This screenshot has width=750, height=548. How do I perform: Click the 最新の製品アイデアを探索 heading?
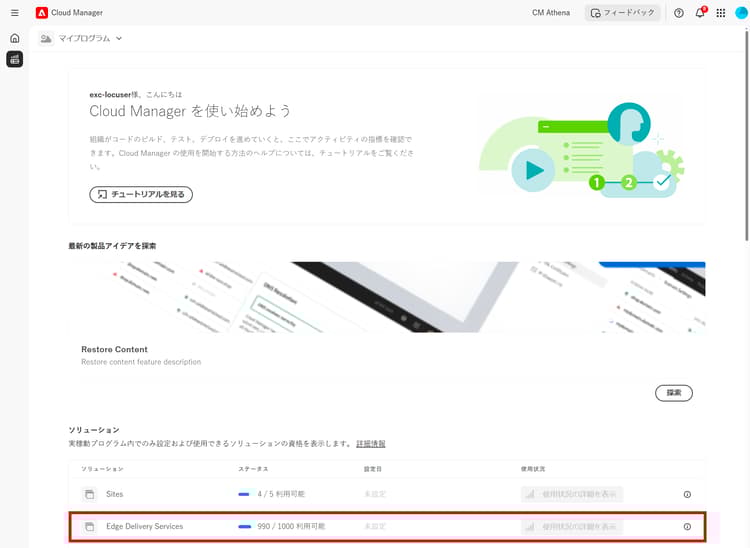click(x=112, y=246)
